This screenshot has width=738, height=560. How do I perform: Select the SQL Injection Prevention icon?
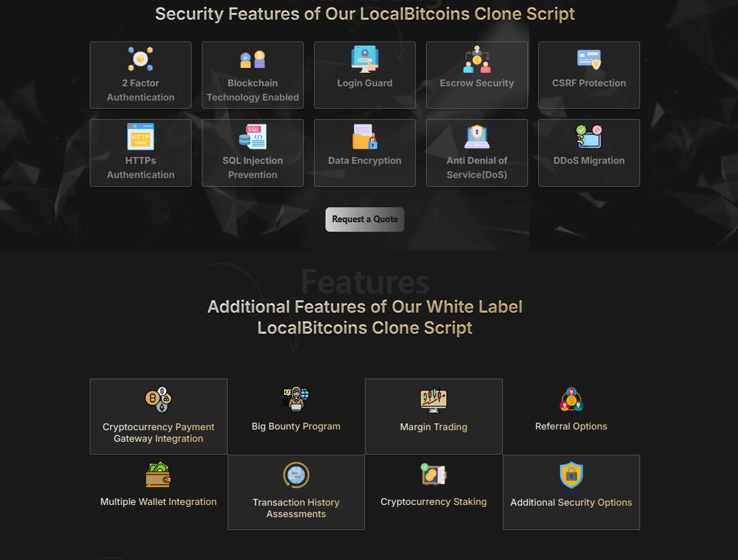(x=252, y=137)
